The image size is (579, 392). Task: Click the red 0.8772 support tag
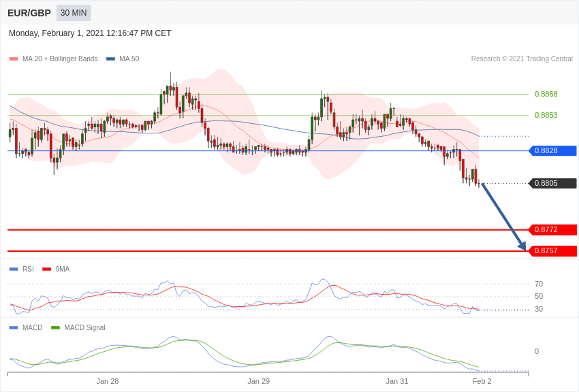553,230
